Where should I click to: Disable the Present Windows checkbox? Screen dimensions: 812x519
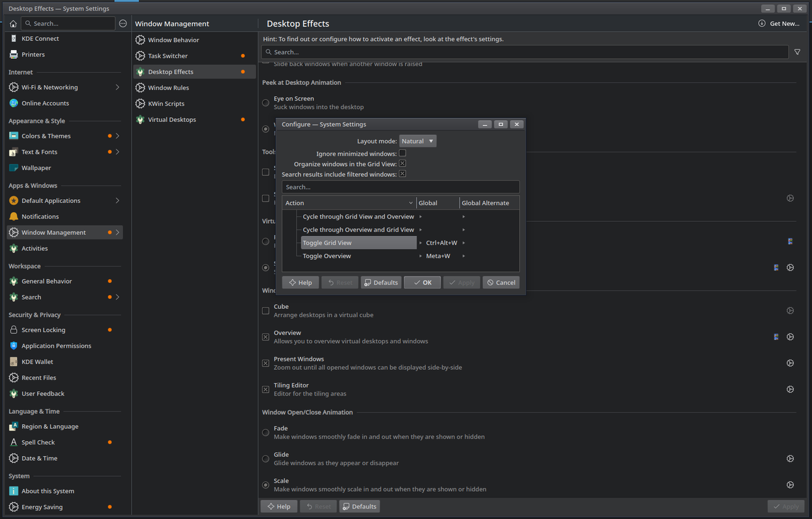(x=265, y=363)
